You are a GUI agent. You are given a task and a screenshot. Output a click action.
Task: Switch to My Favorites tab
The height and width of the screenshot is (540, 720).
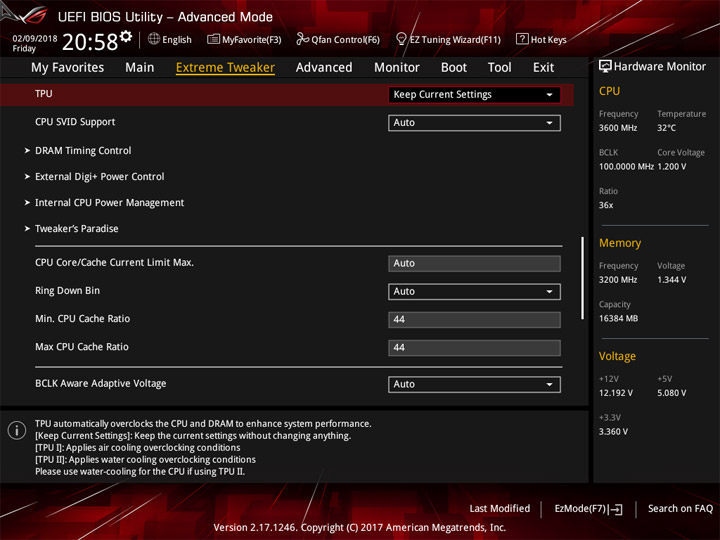pyautogui.click(x=68, y=68)
